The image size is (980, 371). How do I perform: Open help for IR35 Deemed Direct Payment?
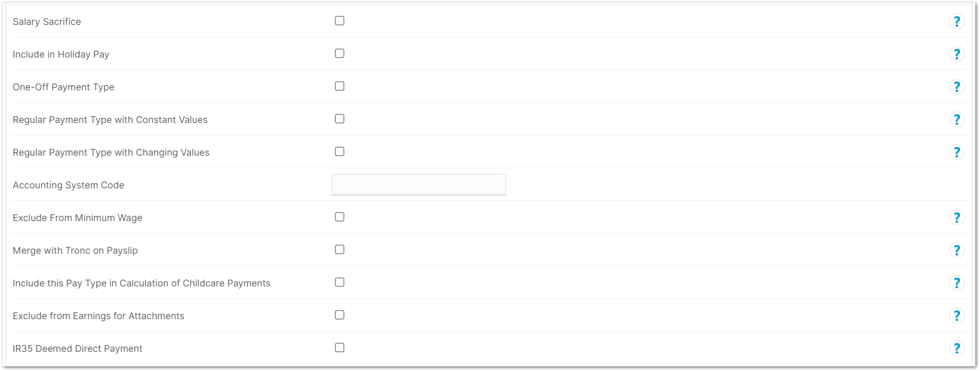coord(957,349)
